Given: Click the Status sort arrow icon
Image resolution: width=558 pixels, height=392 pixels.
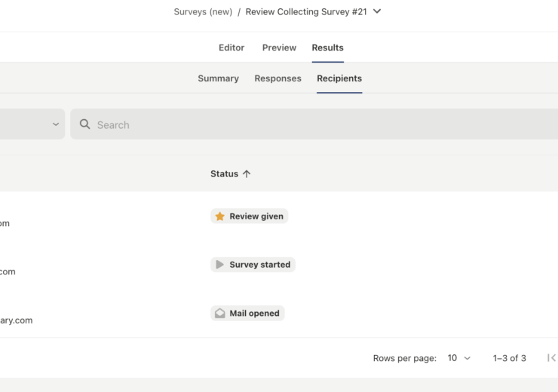Looking at the screenshot, I should tap(247, 173).
